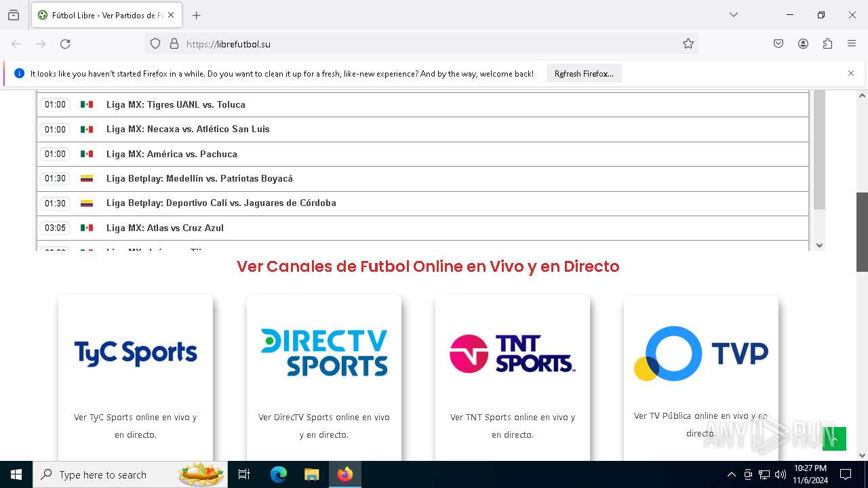The image size is (868, 488).
Task: Open the taskbar clock showing 10:27 PM
Action: pyautogui.click(x=810, y=474)
